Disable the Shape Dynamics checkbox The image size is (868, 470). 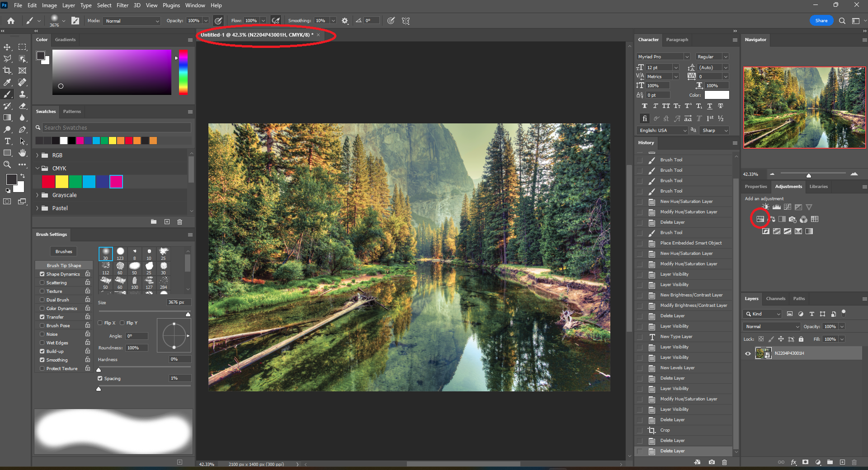tap(42, 274)
